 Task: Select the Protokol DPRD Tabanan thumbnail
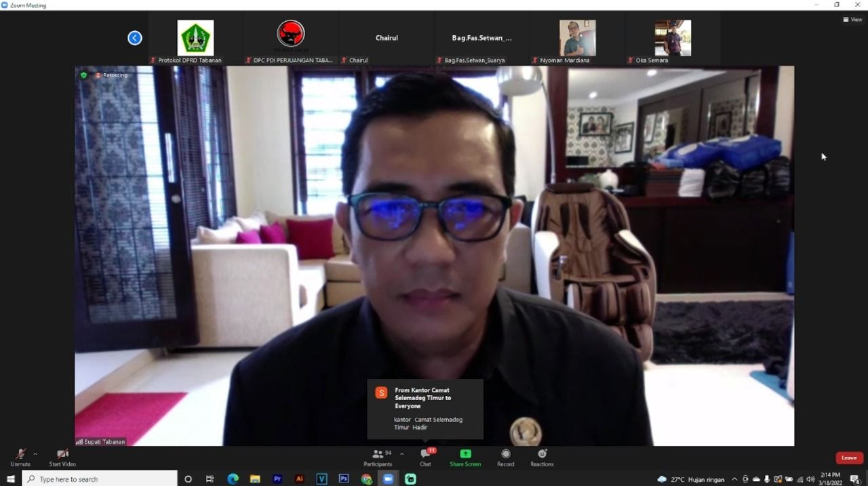click(x=195, y=39)
